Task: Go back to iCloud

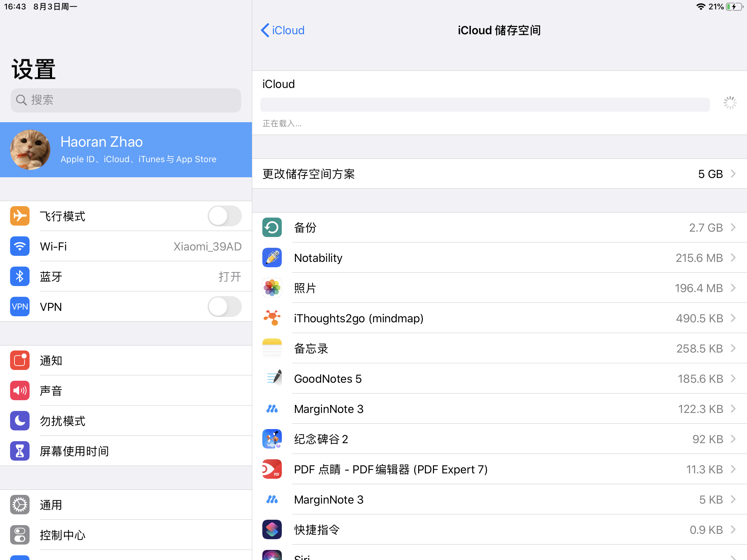Action: click(x=283, y=30)
